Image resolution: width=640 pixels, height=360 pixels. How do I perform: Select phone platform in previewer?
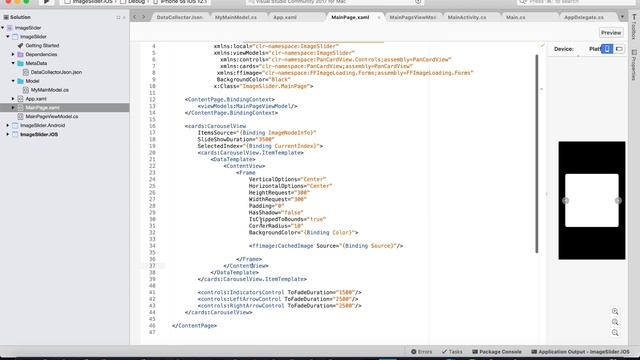[x=607, y=49]
